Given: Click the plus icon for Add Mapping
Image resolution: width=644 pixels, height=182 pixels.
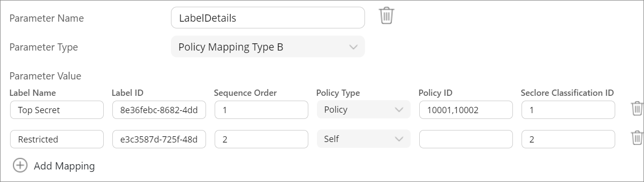Looking at the screenshot, I should tap(20, 166).
